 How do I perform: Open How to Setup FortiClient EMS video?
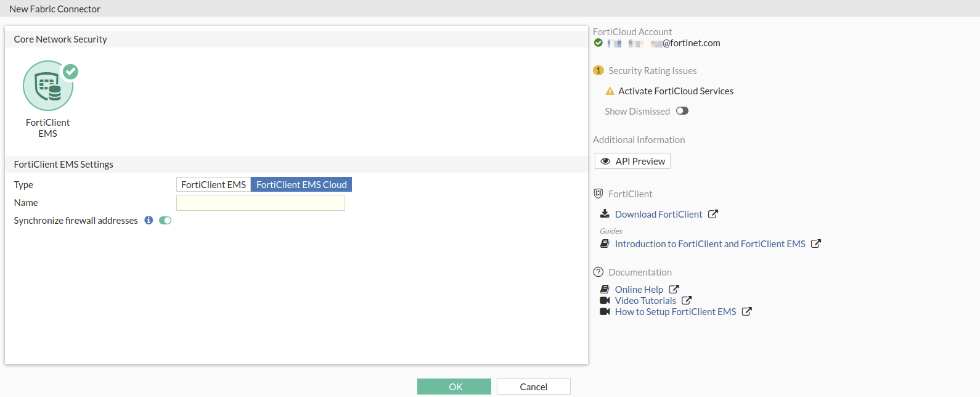(x=676, y=311)
